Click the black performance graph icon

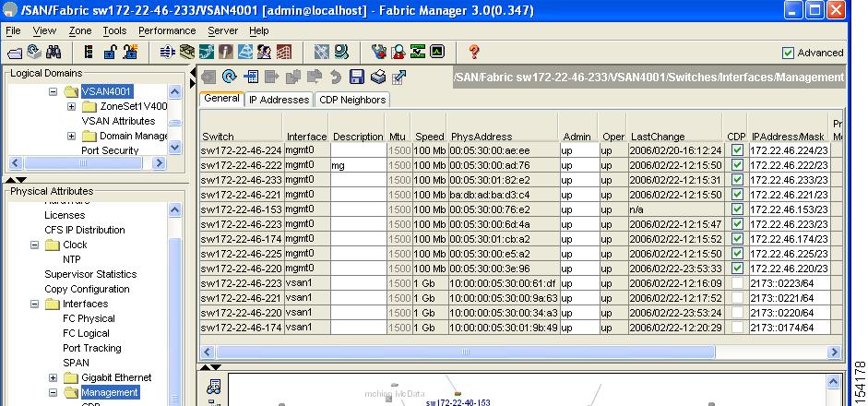[x=437, y=52]
